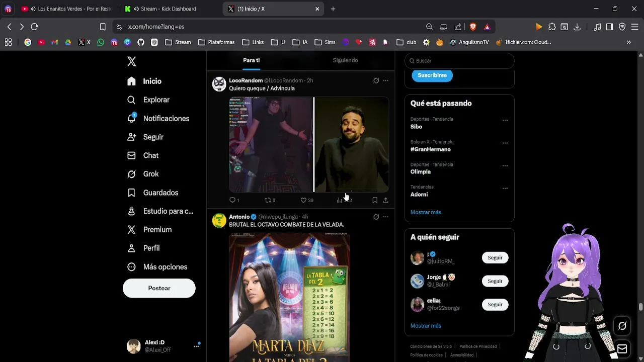This screenshot has width=644, height=362.
Task: Open options for Olimpia trend
Action: point(505,166)
